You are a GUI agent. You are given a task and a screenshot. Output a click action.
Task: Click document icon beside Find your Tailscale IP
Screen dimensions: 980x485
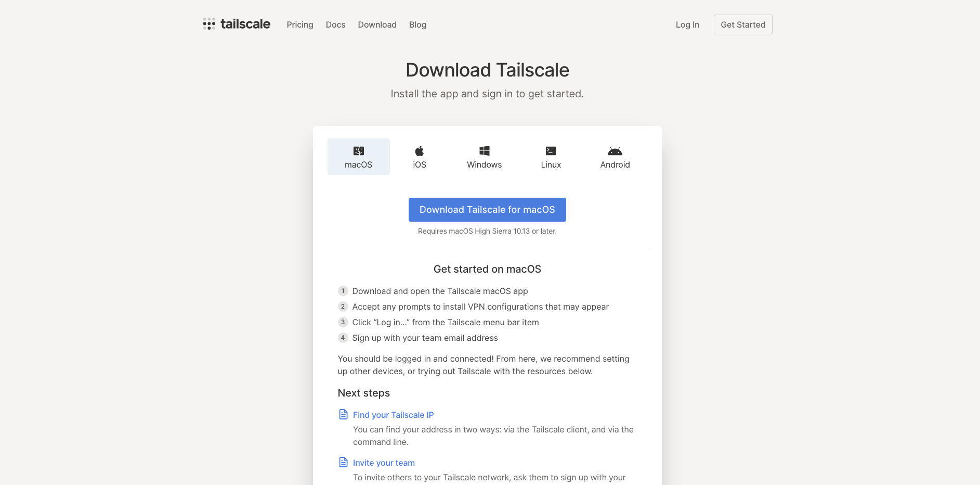point(344,414)
